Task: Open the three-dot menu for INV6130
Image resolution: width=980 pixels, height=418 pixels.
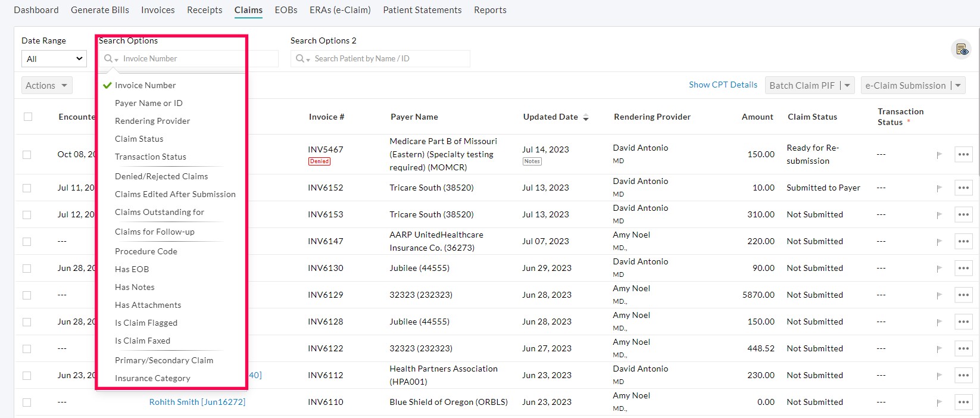Action: tap(963, 268)
